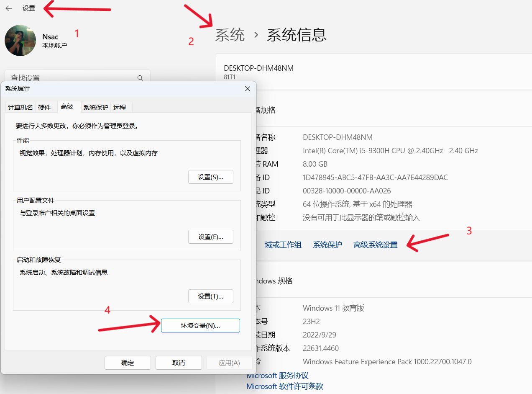The width and height of the screenshot is (532, 394).
Task: Open Microsoft 服务协议 link
Action: (277, 376)
